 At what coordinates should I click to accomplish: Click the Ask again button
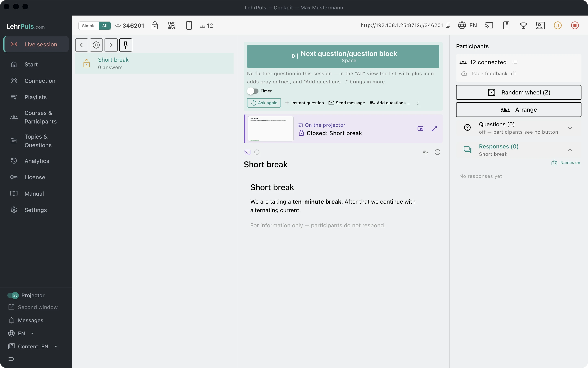click(264, 103)
